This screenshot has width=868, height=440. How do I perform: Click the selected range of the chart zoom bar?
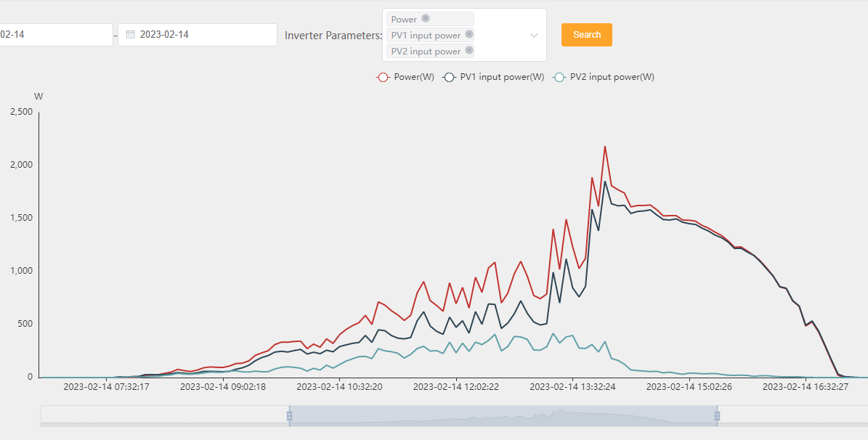click(x=503, y=415)
